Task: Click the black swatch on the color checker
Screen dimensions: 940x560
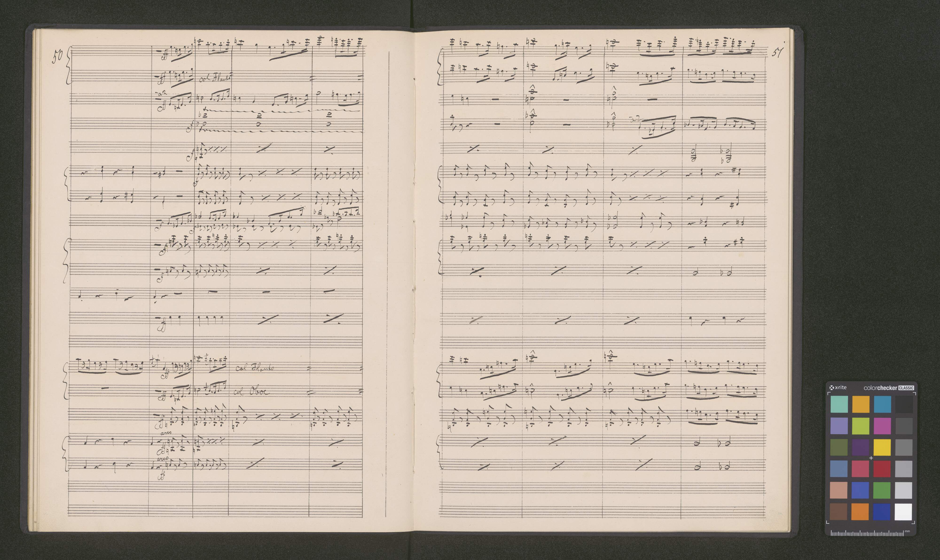Action: [903, 404]
